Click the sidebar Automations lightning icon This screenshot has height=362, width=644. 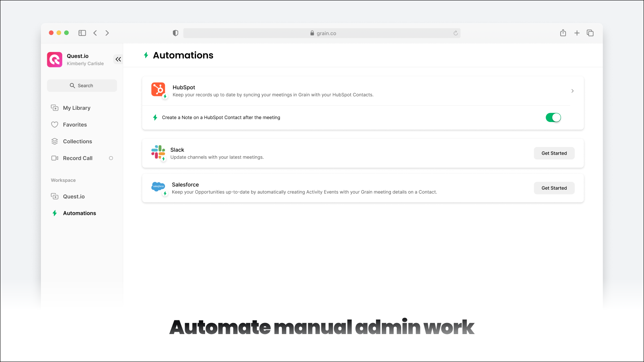click(x=55, y=213)
